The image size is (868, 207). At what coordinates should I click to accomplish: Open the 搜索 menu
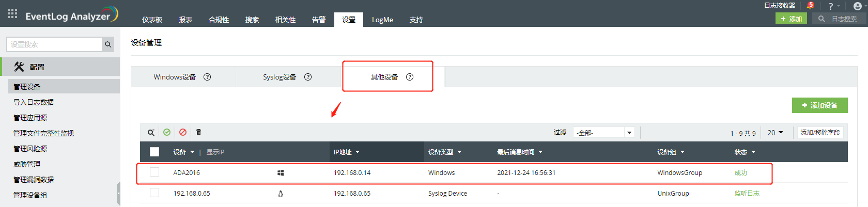coord(252,20)
